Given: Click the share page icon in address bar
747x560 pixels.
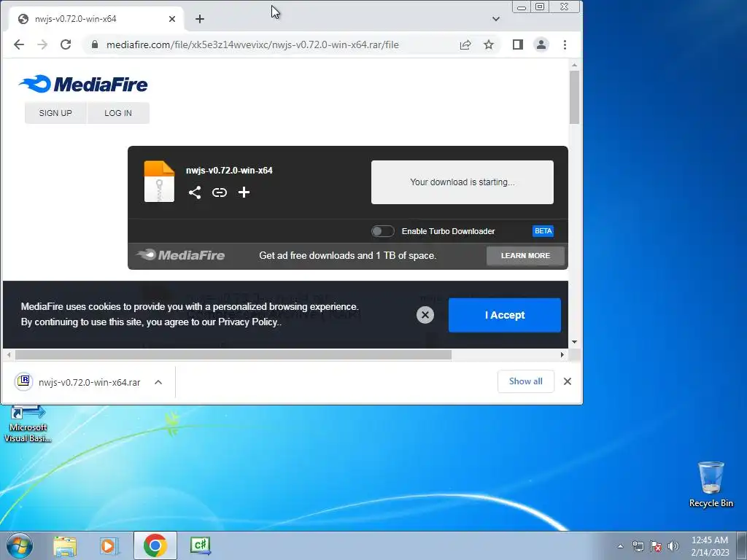Looking at the screenshot, I should [x=465, y=44].
